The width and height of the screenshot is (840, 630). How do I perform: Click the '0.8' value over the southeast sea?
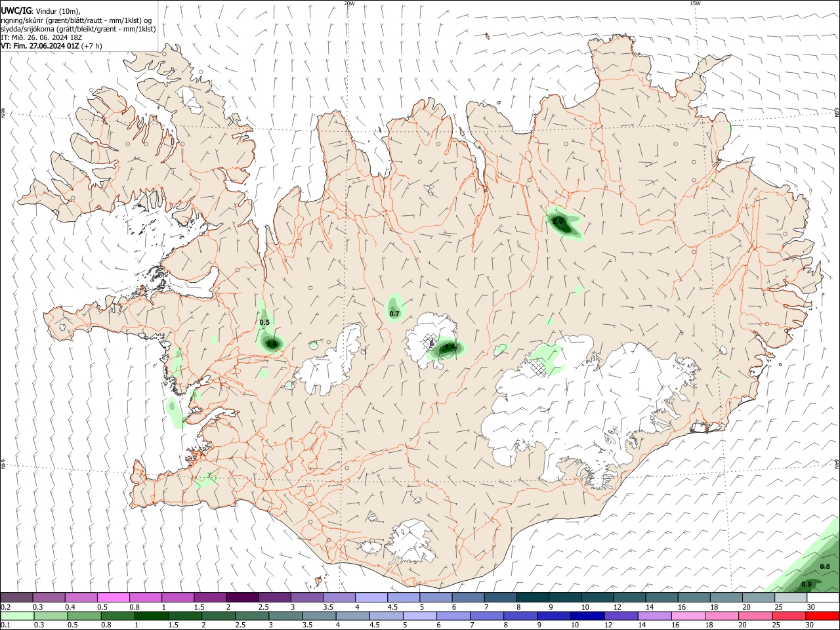[x=826, y=567]
